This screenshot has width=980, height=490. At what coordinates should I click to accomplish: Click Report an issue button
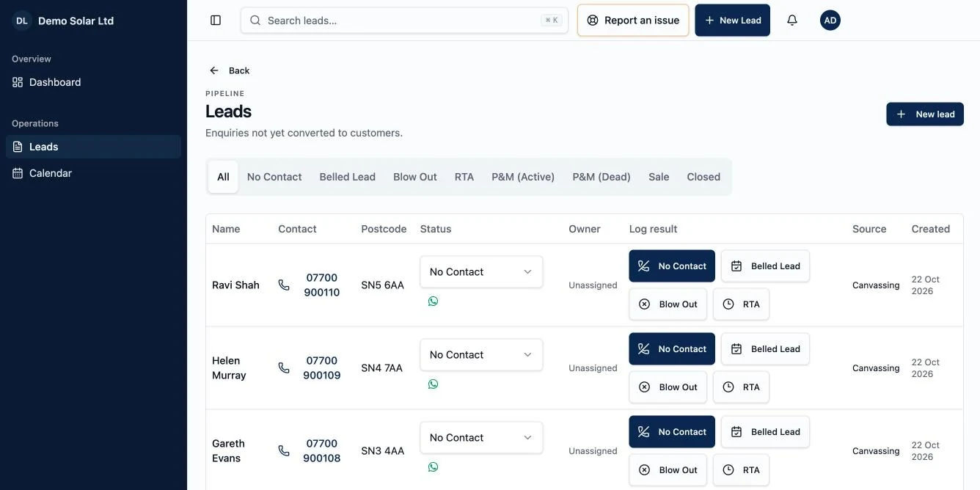click(x=633, y=21)
